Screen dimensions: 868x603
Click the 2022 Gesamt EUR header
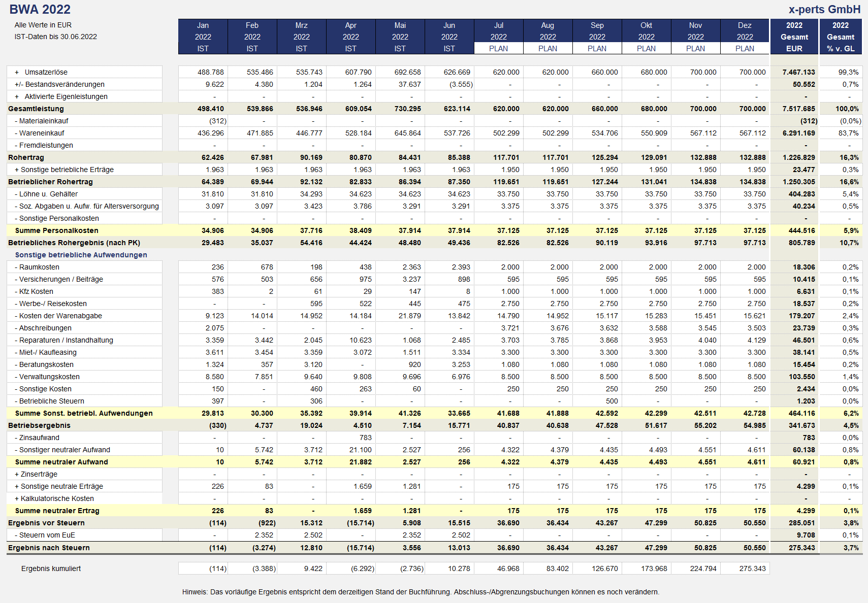[x=794, y=37]
